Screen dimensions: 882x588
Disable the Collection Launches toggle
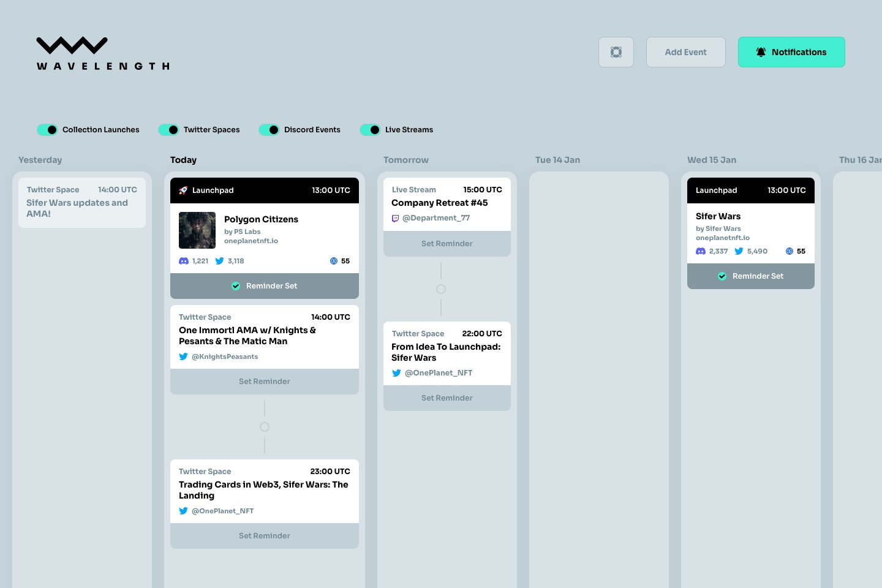(x=48, y=130)
